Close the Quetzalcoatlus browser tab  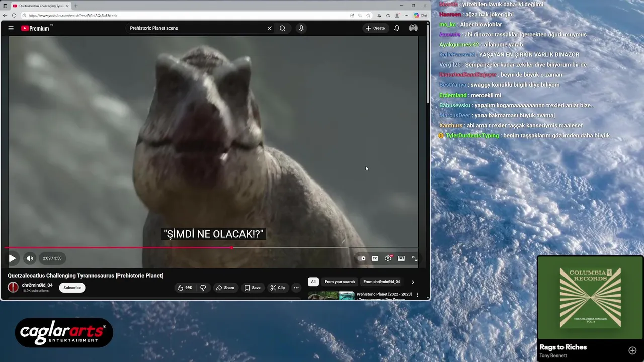tap(67, 6)
